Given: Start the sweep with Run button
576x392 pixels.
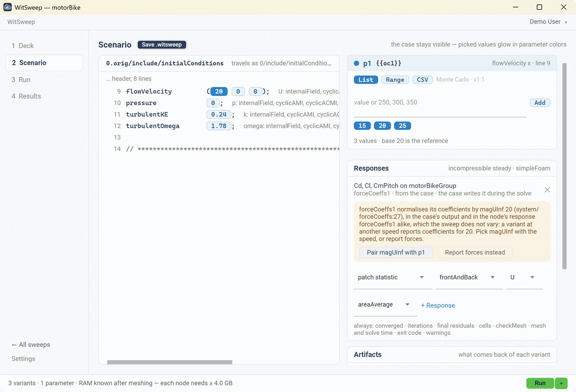Looking at the screenshot, I should (x=540, y=383).
